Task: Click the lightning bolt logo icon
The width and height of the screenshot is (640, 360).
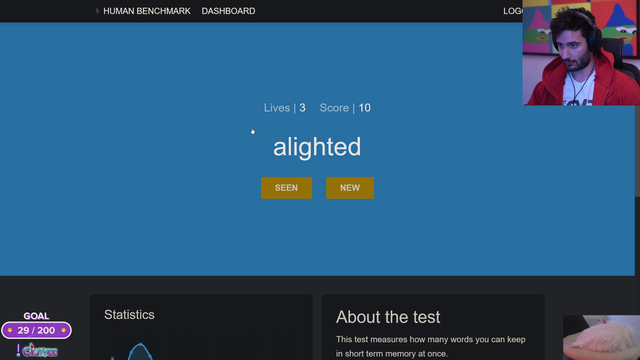Action: click(97, 11)
